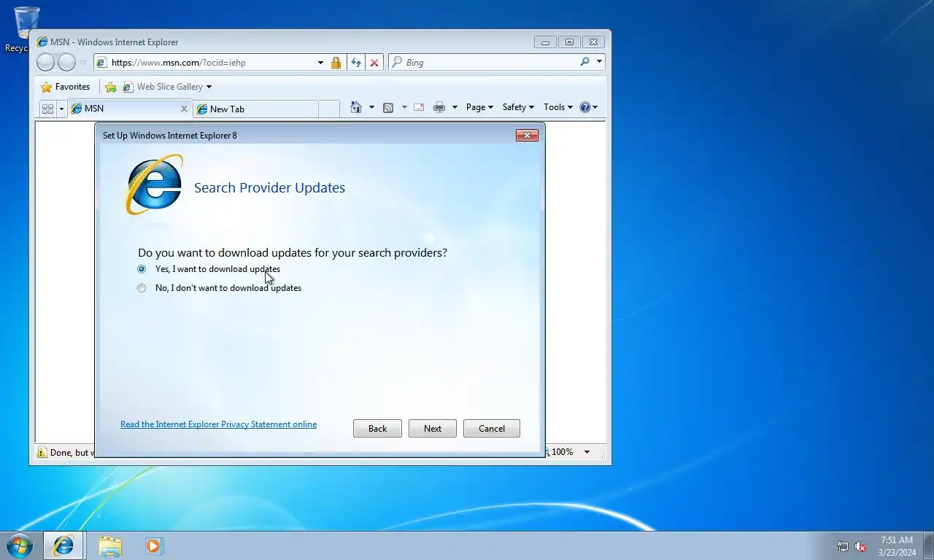Open Windows Explorer from taskbar
The image size is (934, 560).
(x=110, y=545)
